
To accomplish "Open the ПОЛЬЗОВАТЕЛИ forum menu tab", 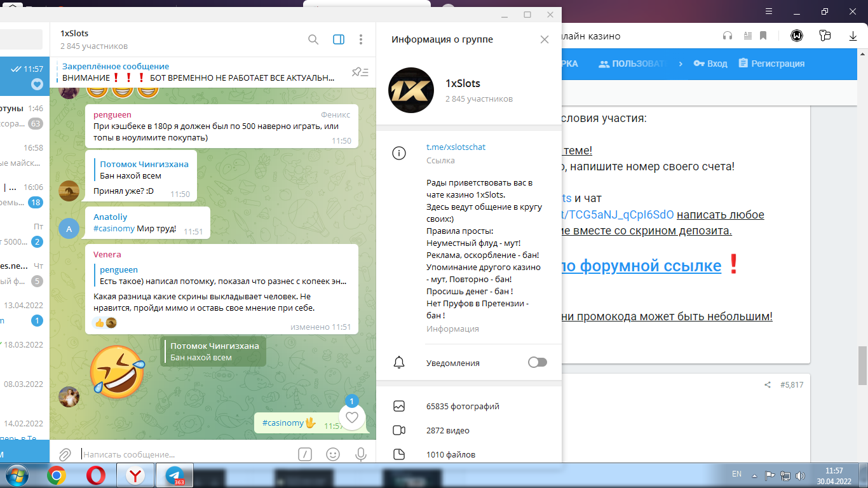I will coord(631,64).
